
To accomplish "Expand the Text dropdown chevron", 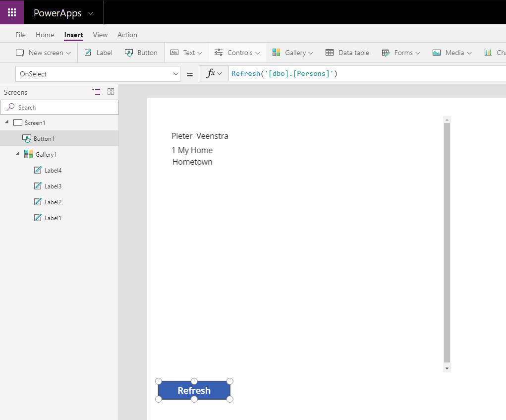I will [200, 53].
